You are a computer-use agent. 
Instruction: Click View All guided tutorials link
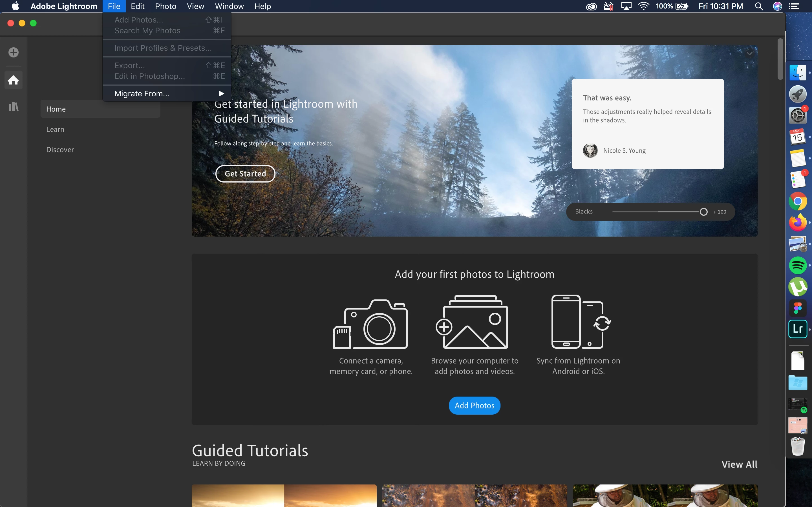click(739, 464)
